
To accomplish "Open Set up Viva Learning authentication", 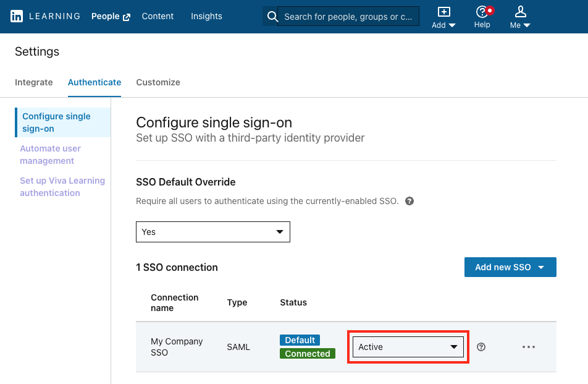I will point(62,187).
